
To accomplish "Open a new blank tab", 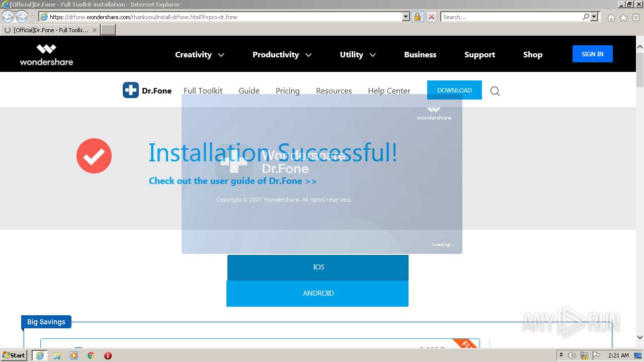I will coord(108,30).
